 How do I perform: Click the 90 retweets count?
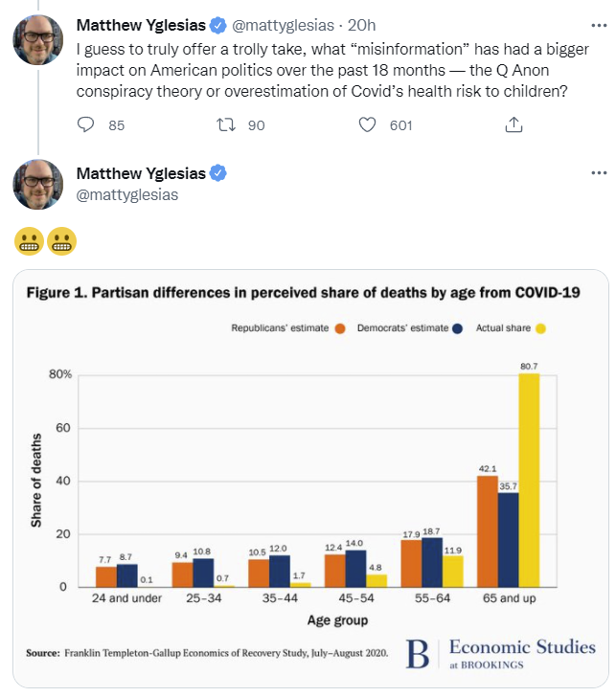pos(256,124)
